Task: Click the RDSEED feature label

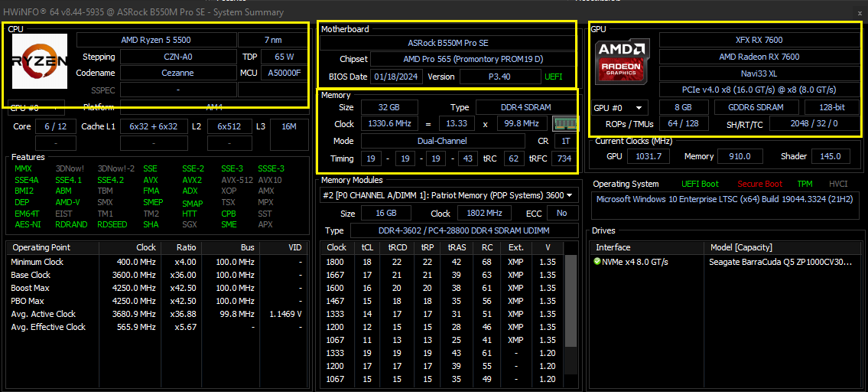Action: click(111, 224)
